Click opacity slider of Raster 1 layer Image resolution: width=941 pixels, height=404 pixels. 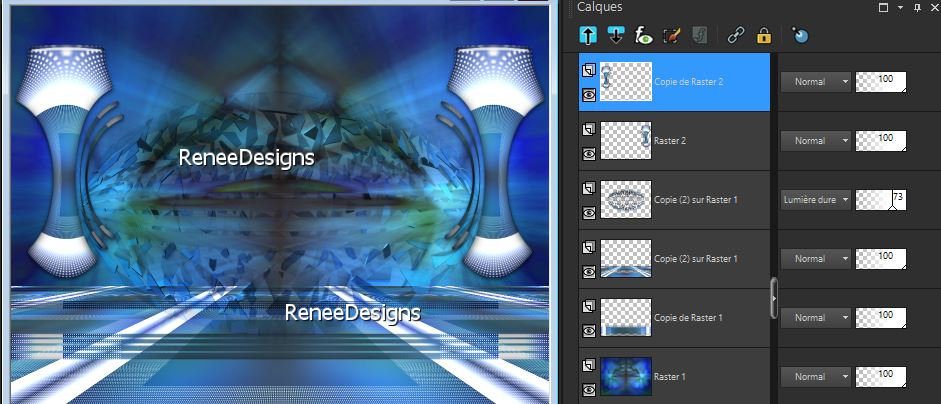pos(880,376)
